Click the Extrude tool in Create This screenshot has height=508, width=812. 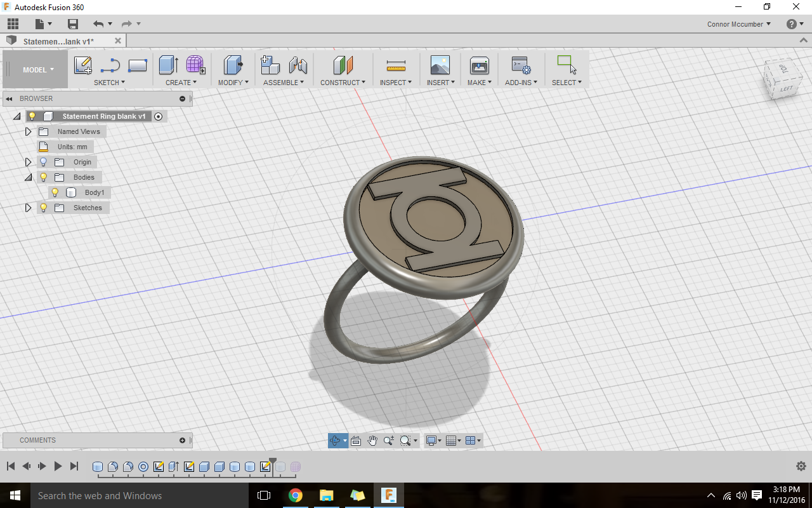pyautogui.click(x=168, y=65)
